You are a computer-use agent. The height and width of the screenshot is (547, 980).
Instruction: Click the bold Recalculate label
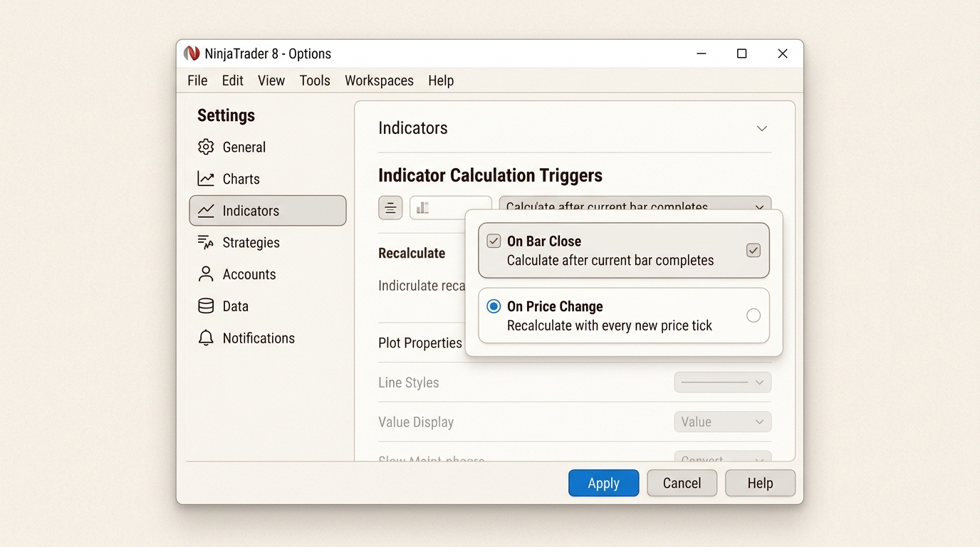412,254
